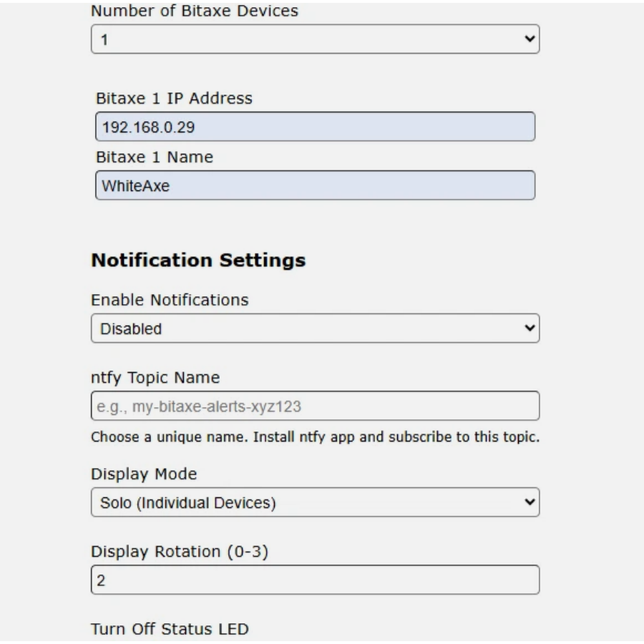Click the Bitaxe 1 IP Address field
Viewport: 644px width, 644px height.
pos(315,127)
